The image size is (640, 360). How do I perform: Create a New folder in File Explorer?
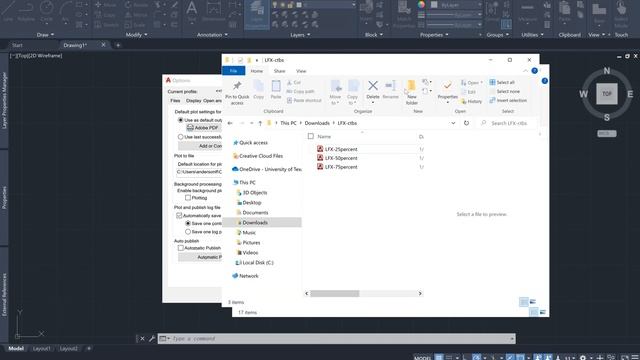click(411, 92)
